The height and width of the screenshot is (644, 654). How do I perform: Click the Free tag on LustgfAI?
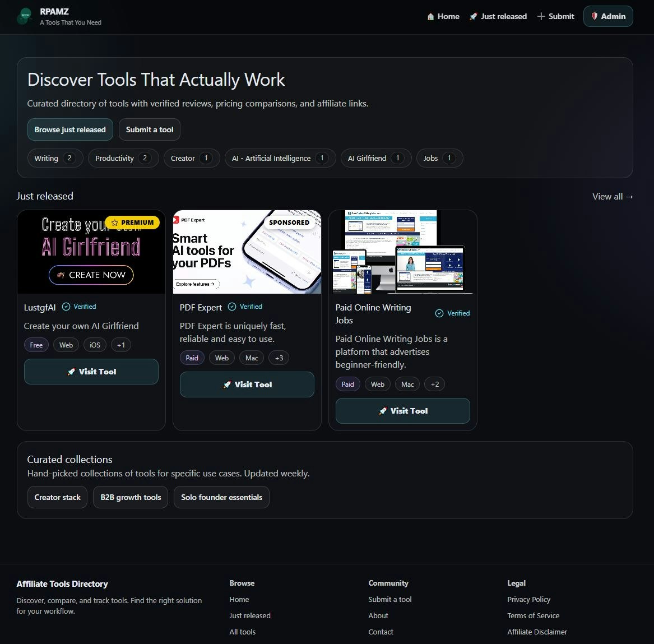(36, 345)
